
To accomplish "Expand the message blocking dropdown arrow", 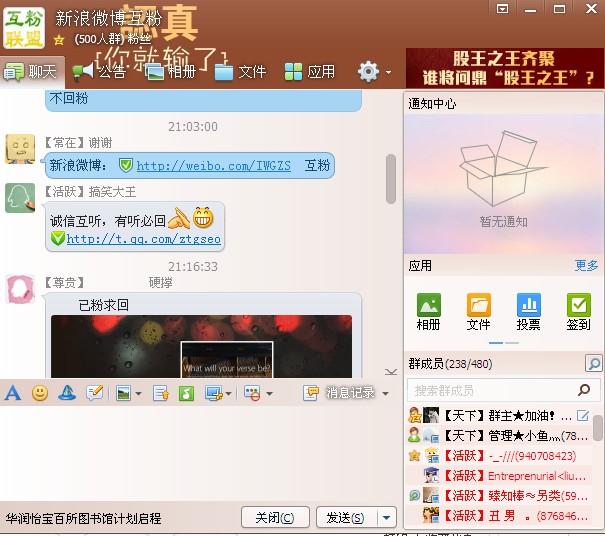I will point(269,394).
